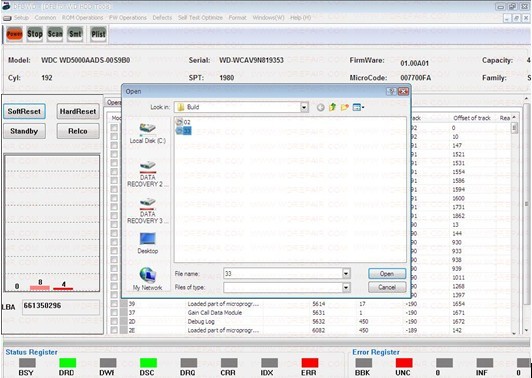Click the Stop toolbar button
This screenshot has height=378, width=532.
[x=35, y=34]
